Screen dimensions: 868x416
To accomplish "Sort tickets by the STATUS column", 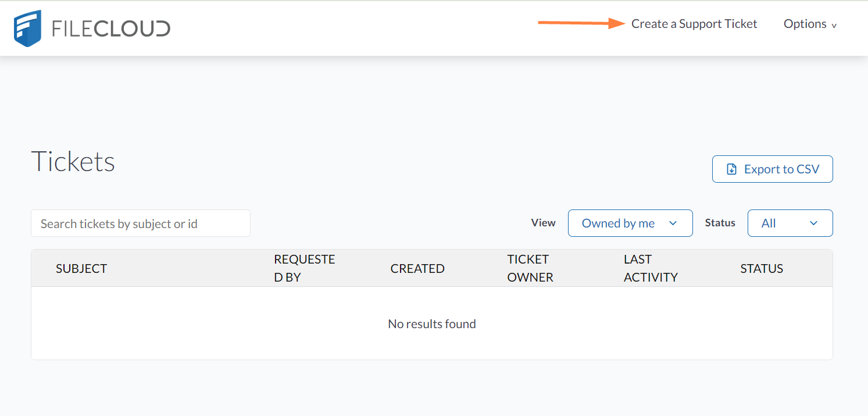I will [x=762, y=268].
